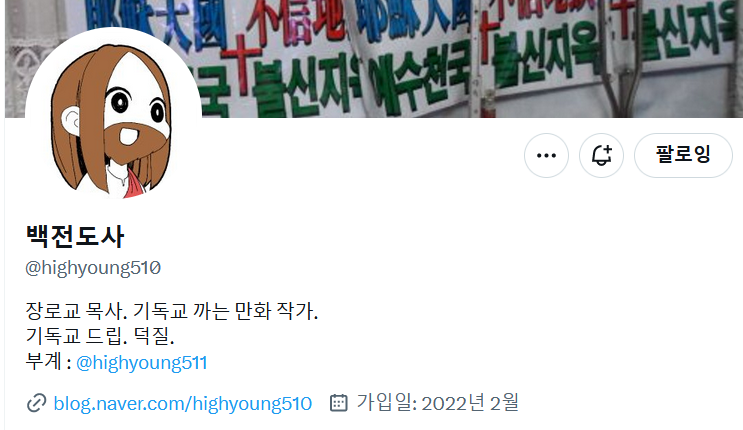This screenshot has height=430, width=743.
Task: Turn on notifications with the bell icon
Action: point(601,156)
